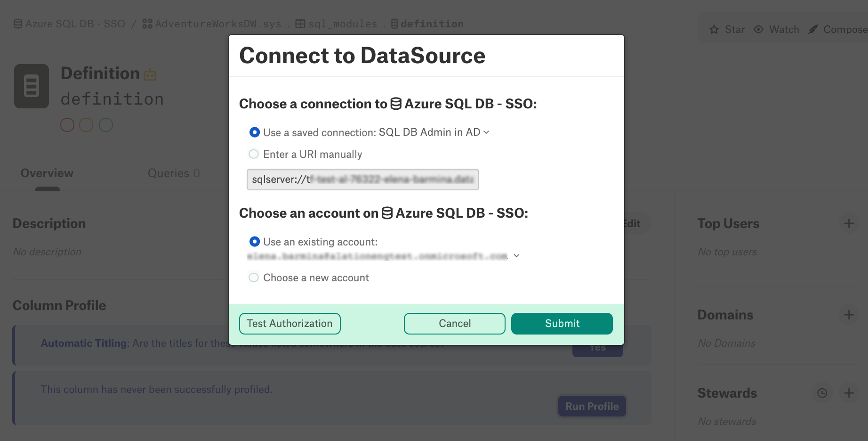This screenshot has width=868, height=441.
Task: Open sql_modules table breadcrumb
Action: (336, 24)
